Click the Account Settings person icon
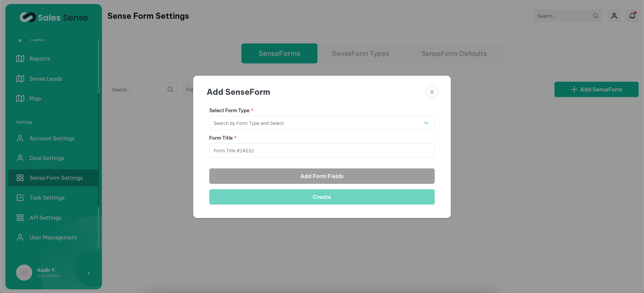 tap(20, 138)
